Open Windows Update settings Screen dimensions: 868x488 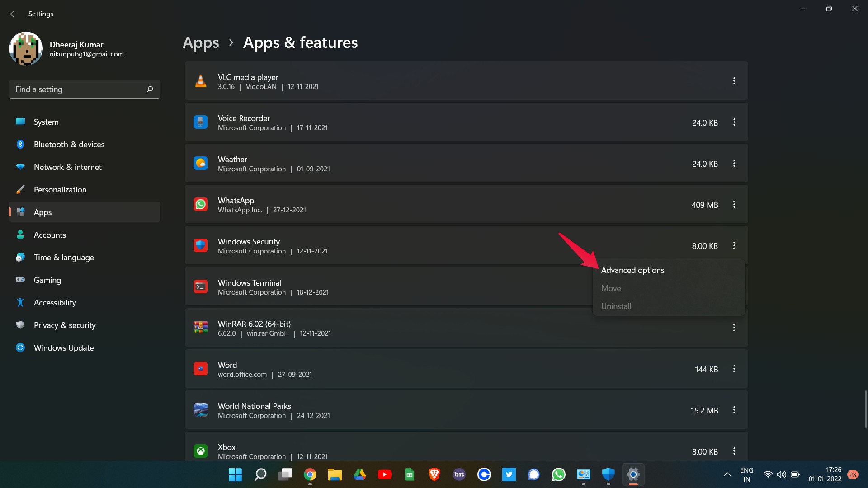click(x=85, y=347)
